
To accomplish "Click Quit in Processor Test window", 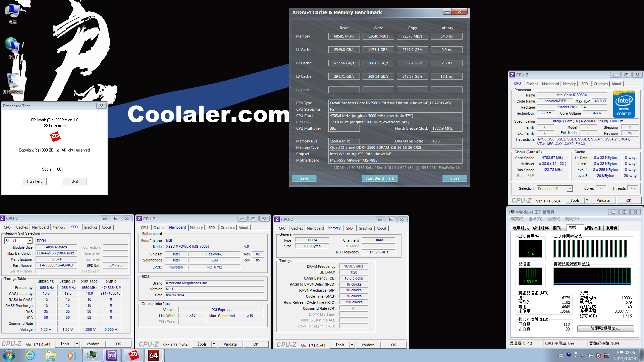I will (x=74, y=181).
